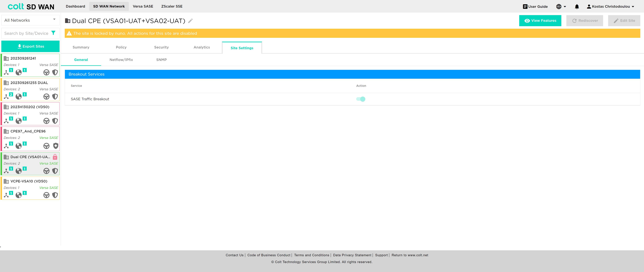This screenshot has height=272, width=644.
Task: Open the SNMP sub-tab
Action: 162,60
